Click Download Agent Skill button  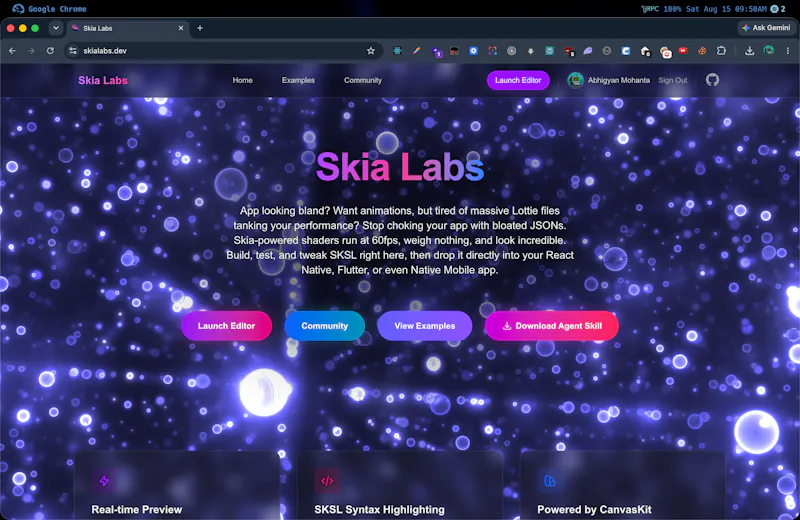(x=552, y=326)
